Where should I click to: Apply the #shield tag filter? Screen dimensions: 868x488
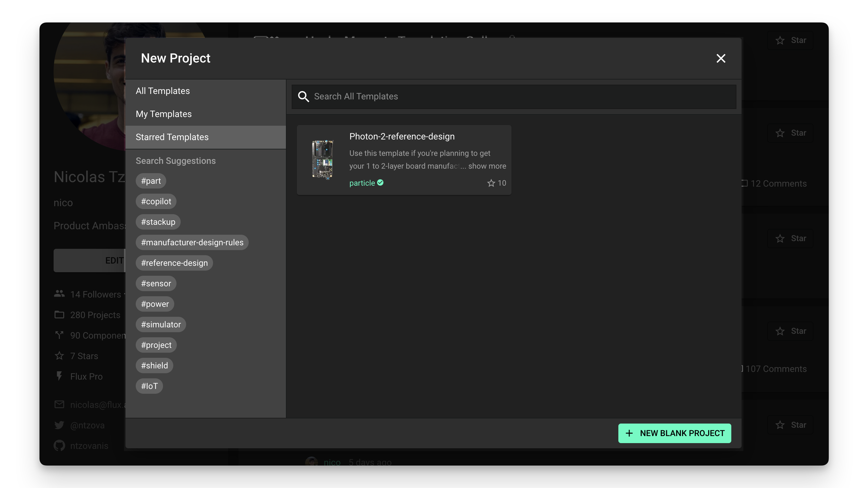coord(154,366)
